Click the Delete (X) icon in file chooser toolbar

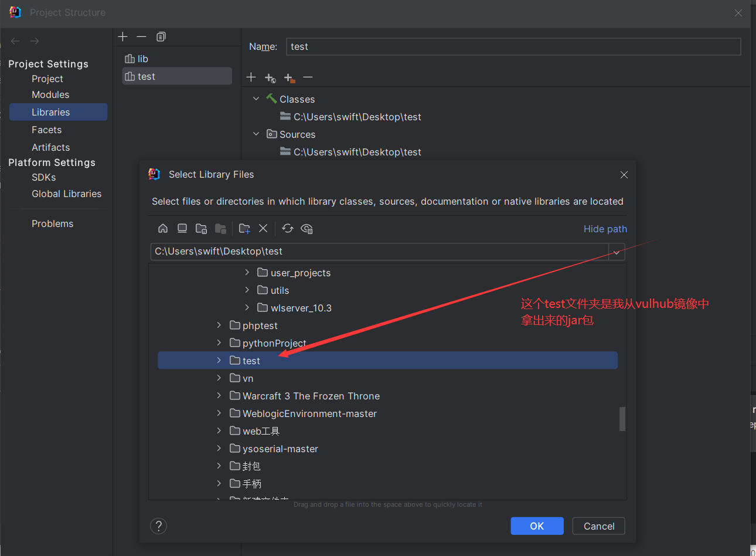(263, 228)
